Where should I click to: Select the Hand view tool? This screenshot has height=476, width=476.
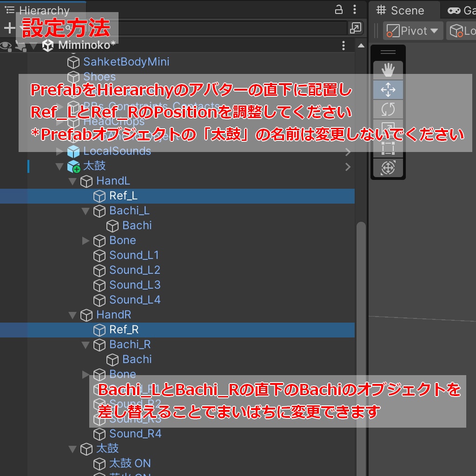click(x=388, y=71)
